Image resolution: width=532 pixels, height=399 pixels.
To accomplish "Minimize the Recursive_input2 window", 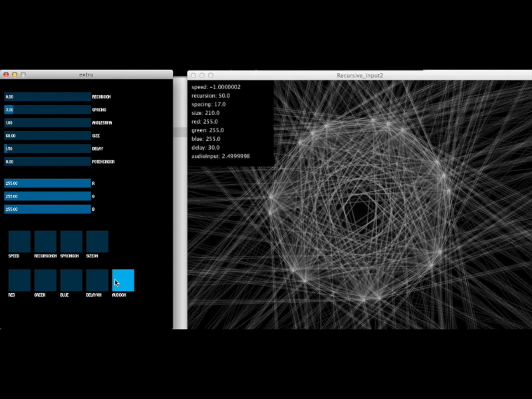I will (202, 76).
